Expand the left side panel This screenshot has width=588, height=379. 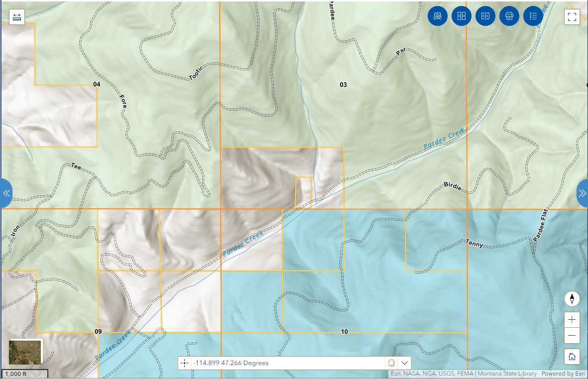click(x=6, y=193)
